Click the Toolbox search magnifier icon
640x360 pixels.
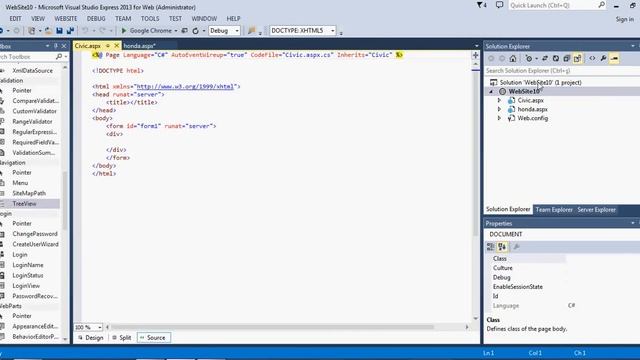tap(59, 57)
